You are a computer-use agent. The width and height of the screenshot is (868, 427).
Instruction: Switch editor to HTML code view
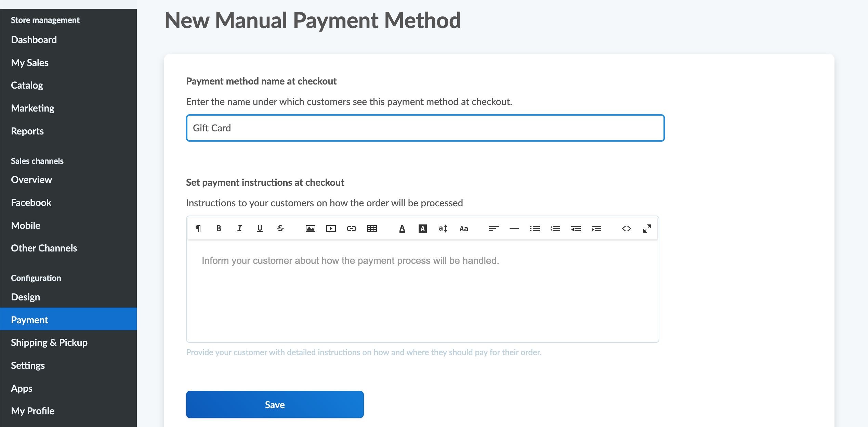(626, 229)
